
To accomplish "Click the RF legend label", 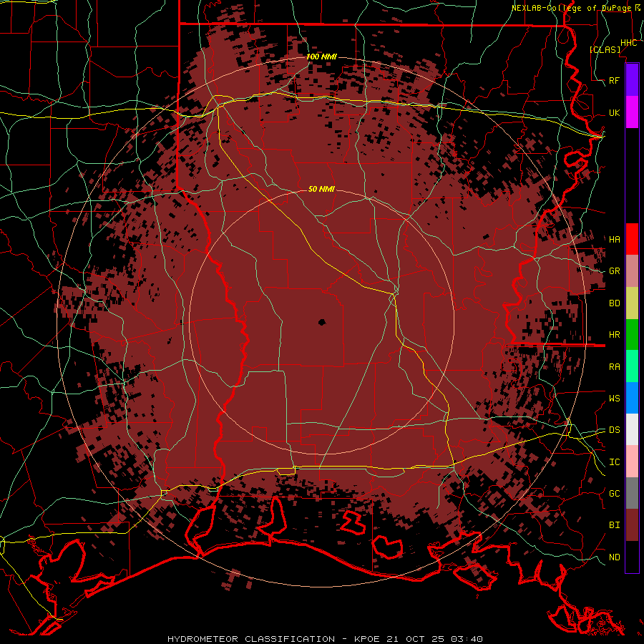I will (x=614, y=80).
